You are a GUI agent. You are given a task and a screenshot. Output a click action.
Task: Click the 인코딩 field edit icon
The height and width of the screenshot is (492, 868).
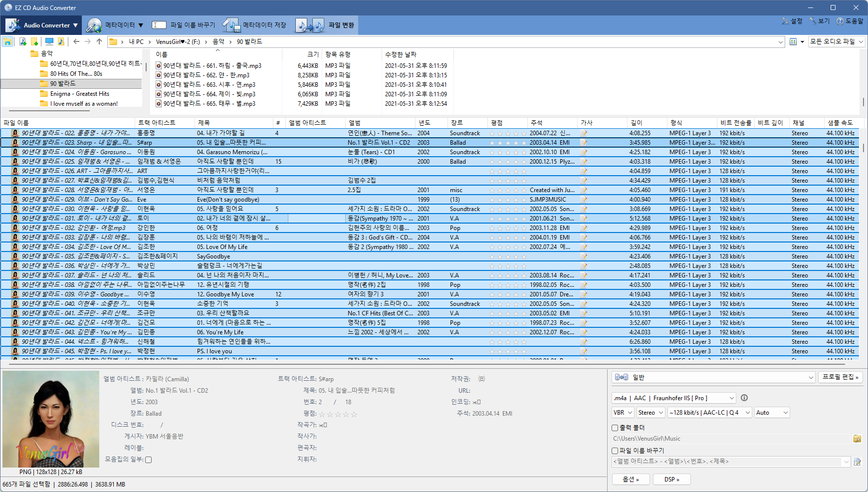pos(477,402)
